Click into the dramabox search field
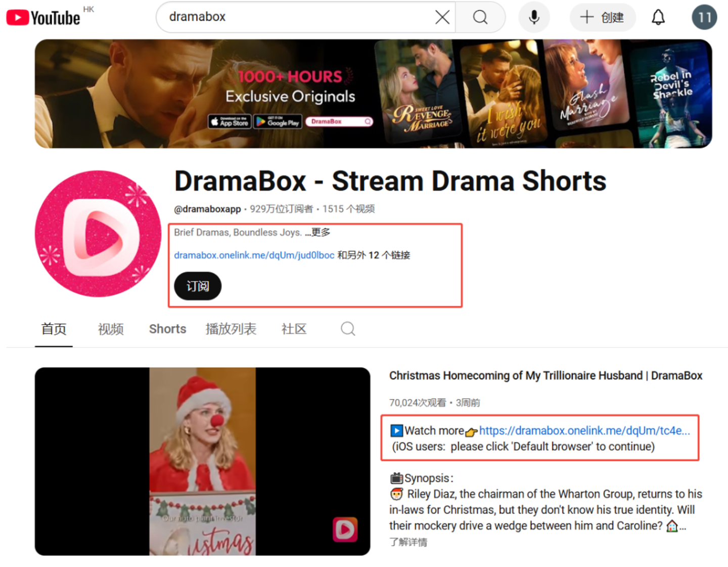Image resolution: width=728 pixels, height=567 pixels. click(x=298, y=17)
